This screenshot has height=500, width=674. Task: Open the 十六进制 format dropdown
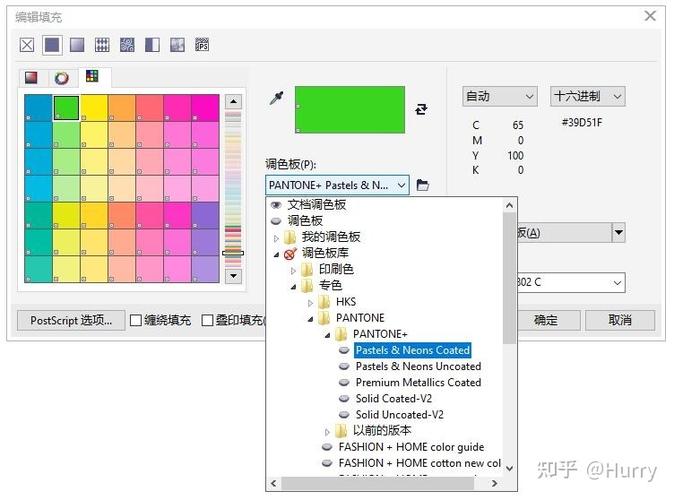[588, 96]
